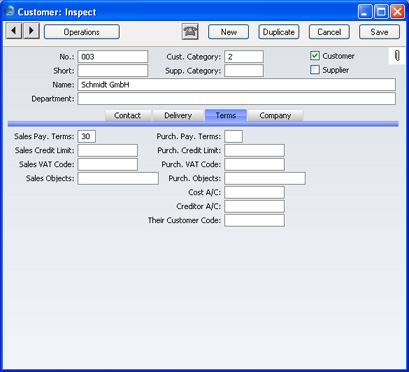Go to the next record arrow
Image resolution: width=409 pixels, height=372 pixels.
tap(31, 31)
